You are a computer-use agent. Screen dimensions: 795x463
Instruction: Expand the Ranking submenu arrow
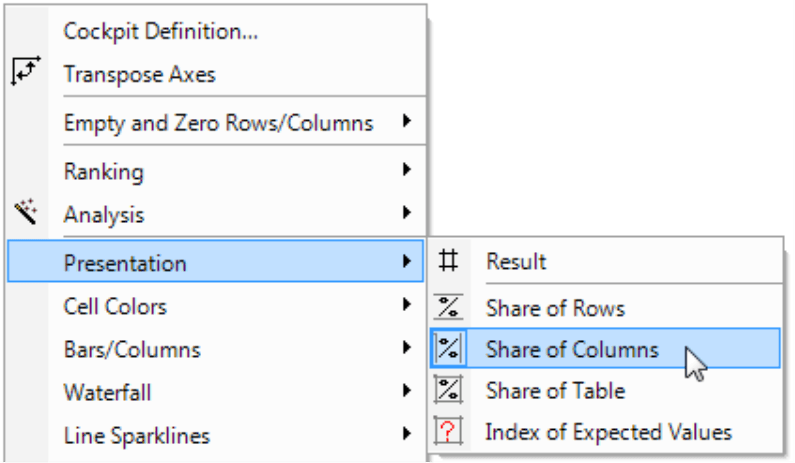(x=406, y=169)
